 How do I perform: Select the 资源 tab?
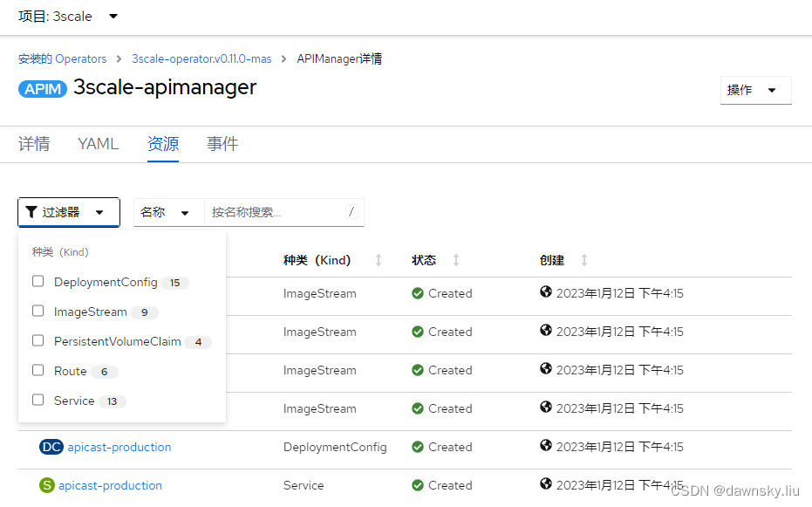pyautogui.click(x=162, y=143)
